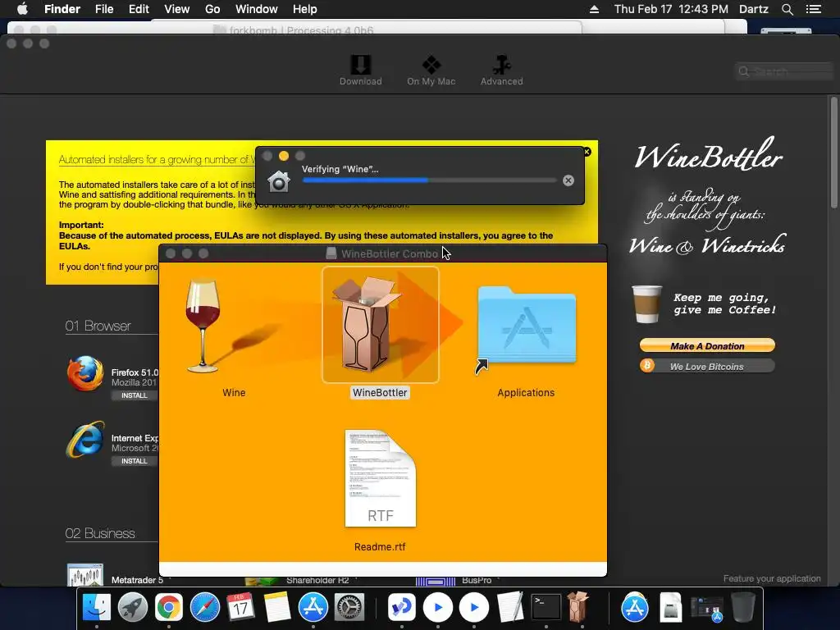The width and height of the screenshot is (840, 630).
Task: Open the disk image file icon in Dock
Action: click(671, 608)
